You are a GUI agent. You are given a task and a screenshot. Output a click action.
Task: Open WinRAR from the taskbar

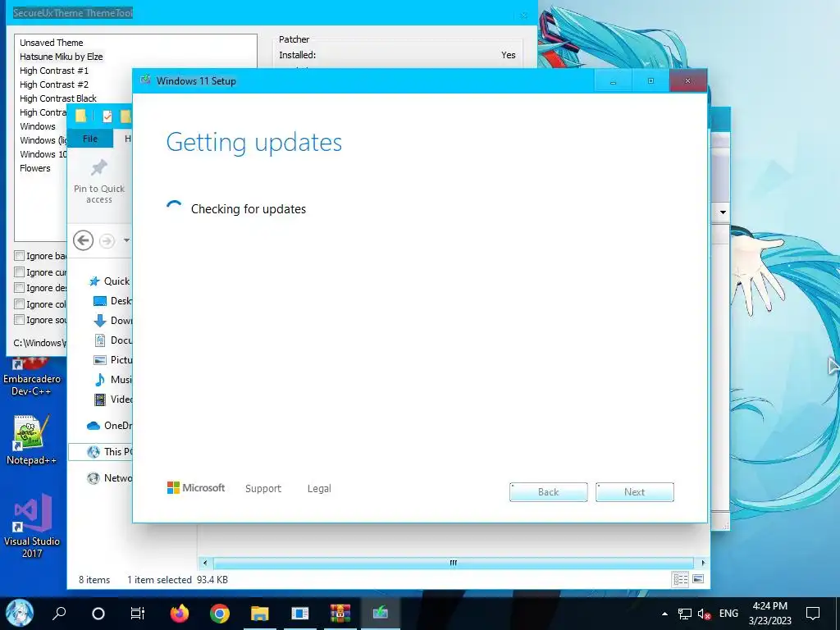[340, 613]
